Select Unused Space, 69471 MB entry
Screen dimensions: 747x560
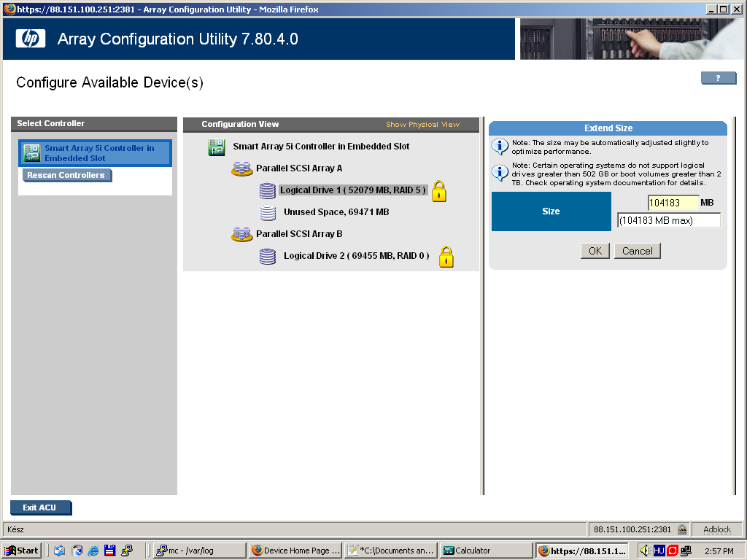pyautogui.click(x=336, y=212)
